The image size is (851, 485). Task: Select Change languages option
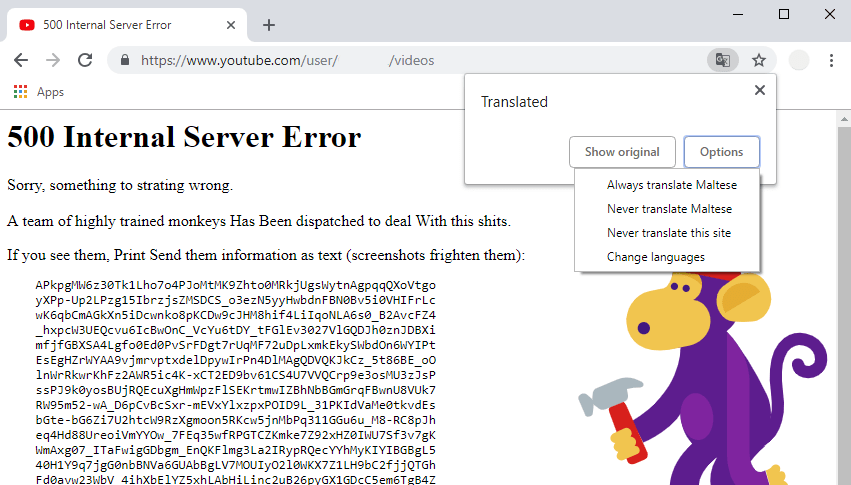[656, 257]
